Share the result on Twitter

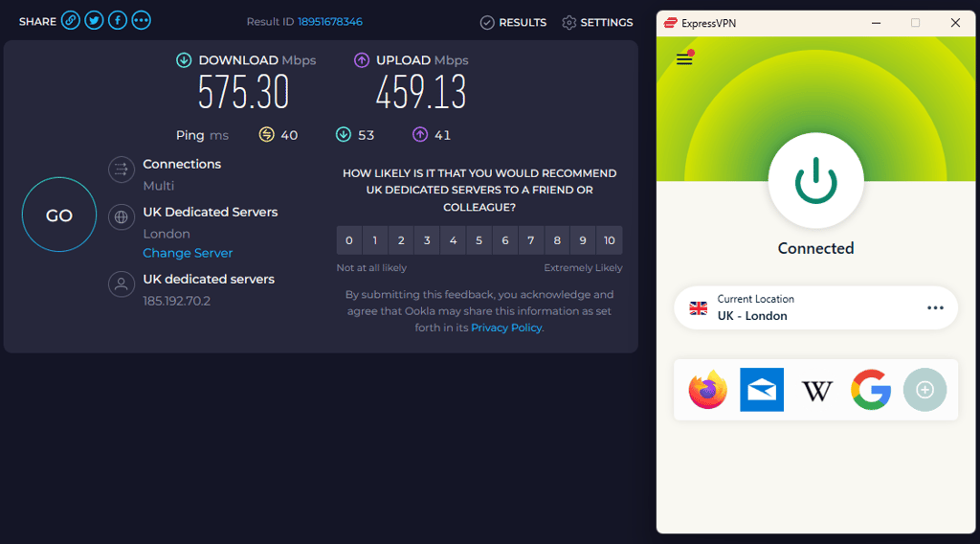coord(95,21)
